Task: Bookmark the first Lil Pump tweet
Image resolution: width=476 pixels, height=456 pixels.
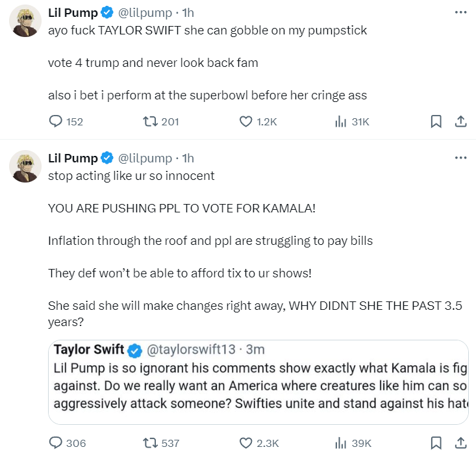Action: pyautogui.click(x=436, y=121)
